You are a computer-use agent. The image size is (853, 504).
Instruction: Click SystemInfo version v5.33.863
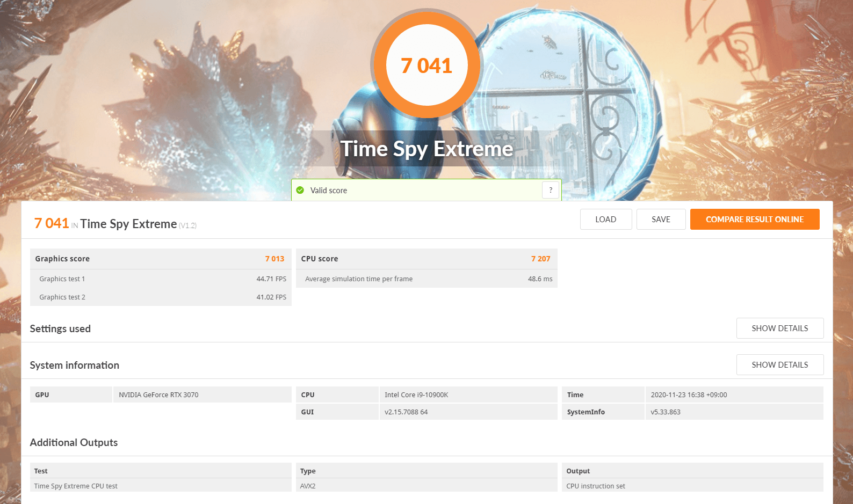tap(734, 412)
